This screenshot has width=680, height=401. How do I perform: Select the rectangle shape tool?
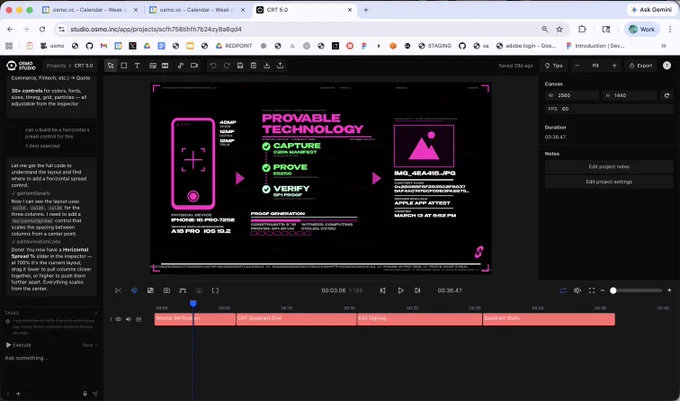click(124, 65)
